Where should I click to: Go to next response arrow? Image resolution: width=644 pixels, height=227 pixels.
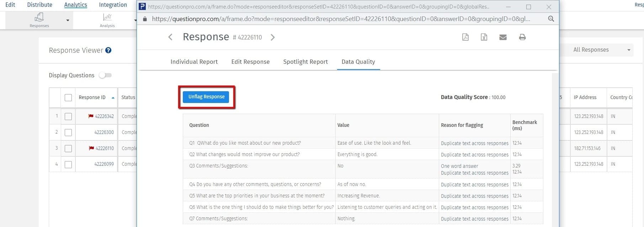273,37
